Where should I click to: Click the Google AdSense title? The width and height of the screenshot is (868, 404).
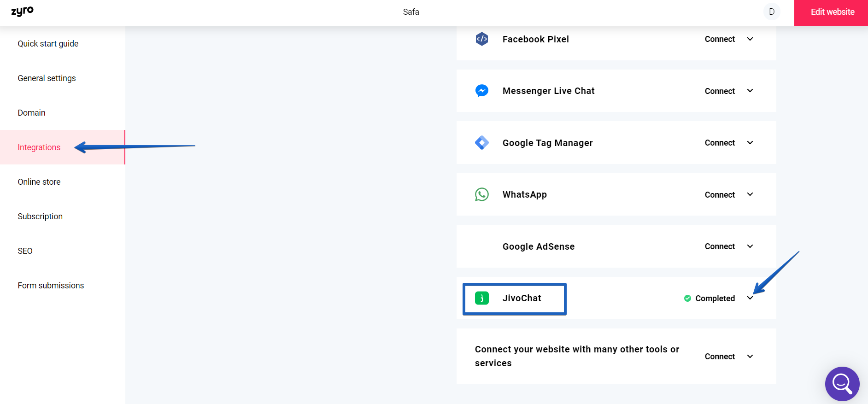(539, 246)
